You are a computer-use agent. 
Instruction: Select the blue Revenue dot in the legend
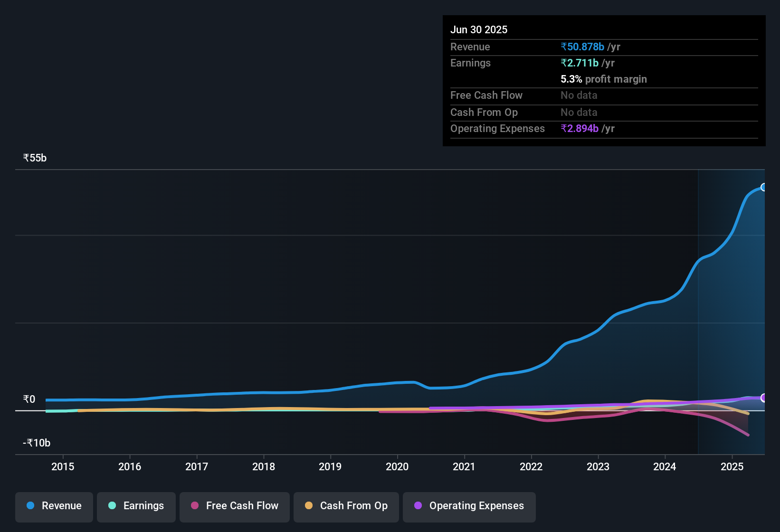30,506
